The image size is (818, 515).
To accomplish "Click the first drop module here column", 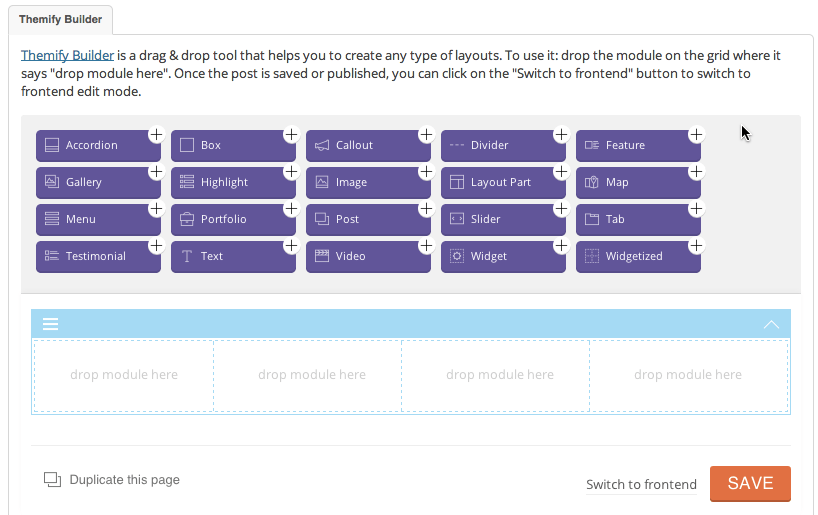I will pos(124,375).
